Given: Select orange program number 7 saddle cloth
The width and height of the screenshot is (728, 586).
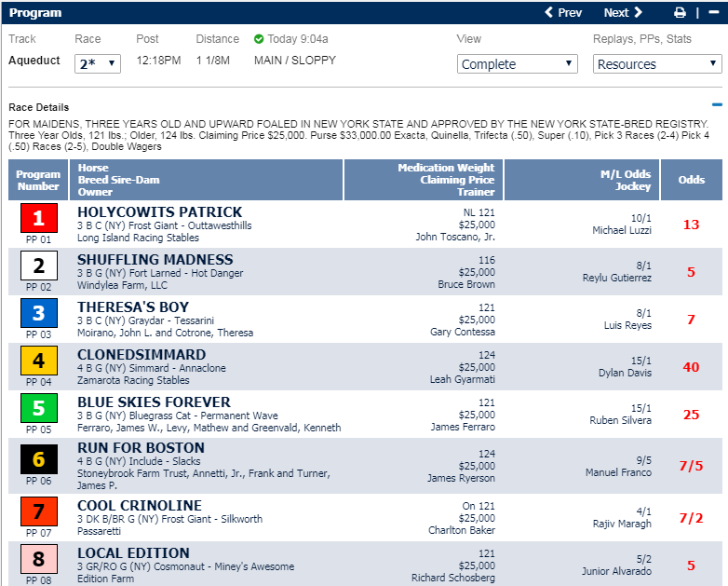Looking at the screenshot, I should pyautogui.click(x=39, y=512).
